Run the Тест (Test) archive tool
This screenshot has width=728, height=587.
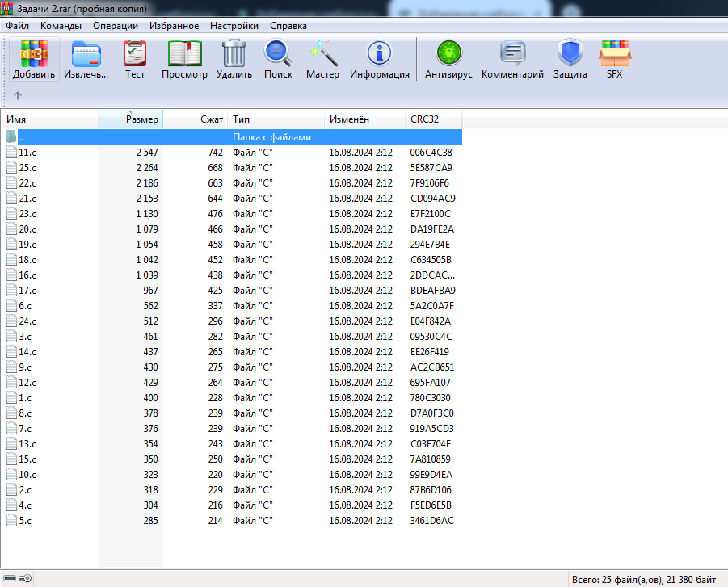[135, 55]
